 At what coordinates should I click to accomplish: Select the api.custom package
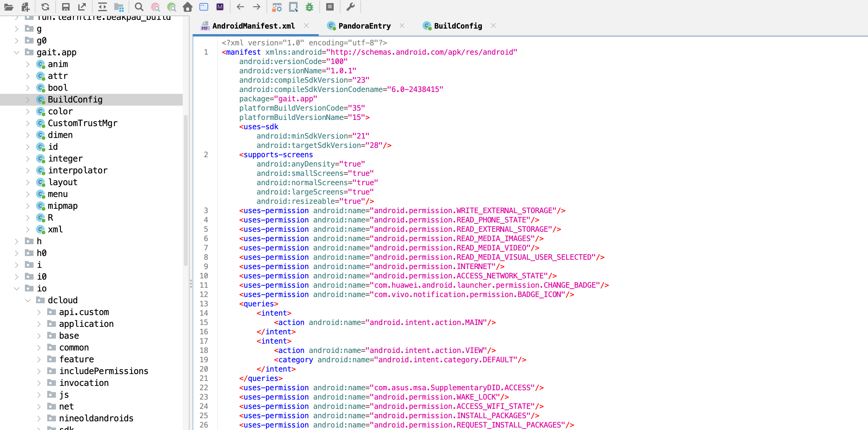coord(84,312)
